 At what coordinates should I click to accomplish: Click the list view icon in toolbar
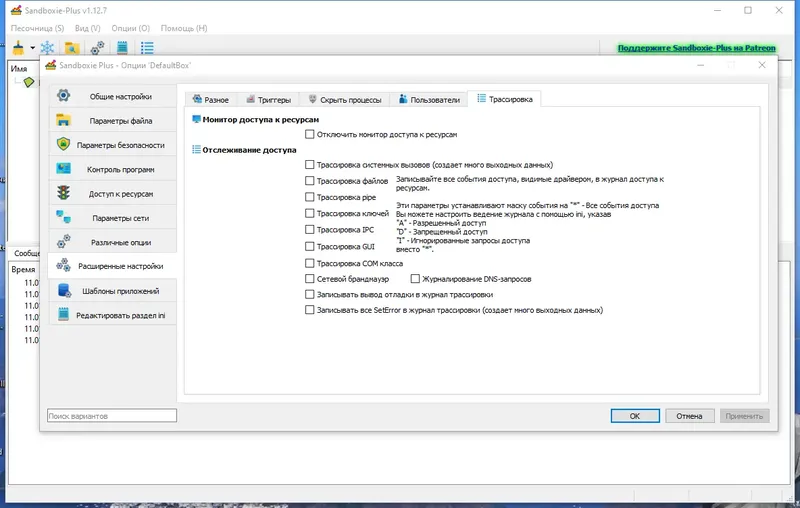tap(147, 48)
